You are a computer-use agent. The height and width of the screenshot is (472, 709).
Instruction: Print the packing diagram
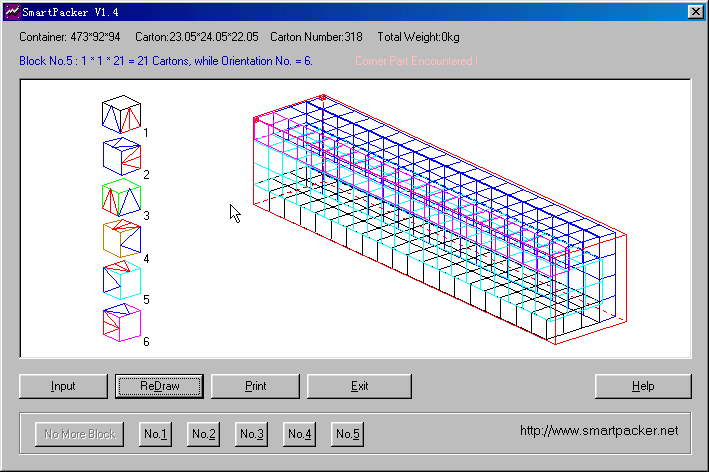coord(255,386)
